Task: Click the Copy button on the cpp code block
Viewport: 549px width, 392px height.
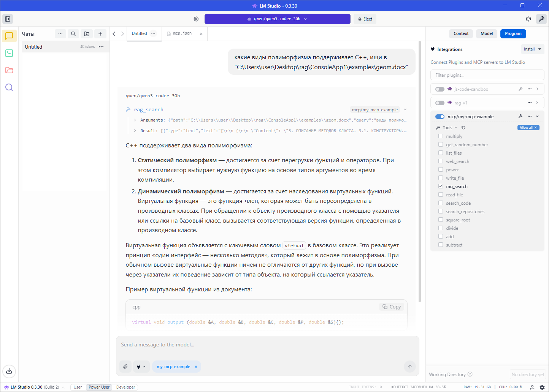Action: coord(391,307)
